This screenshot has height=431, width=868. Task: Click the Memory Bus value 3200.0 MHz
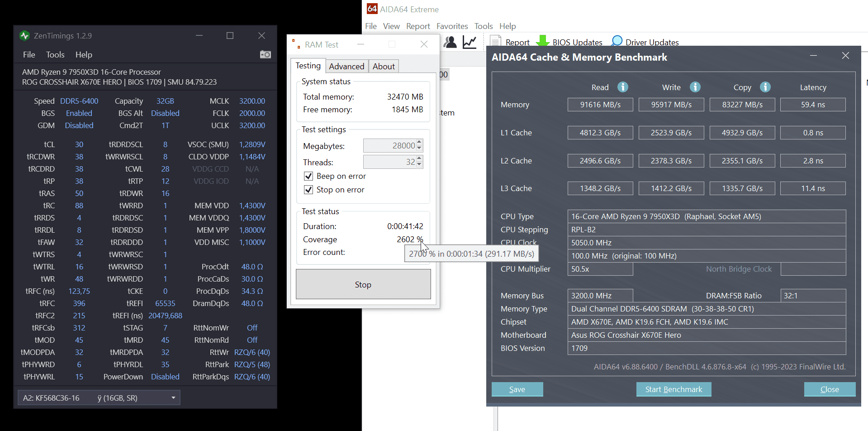tap(600, 296)
